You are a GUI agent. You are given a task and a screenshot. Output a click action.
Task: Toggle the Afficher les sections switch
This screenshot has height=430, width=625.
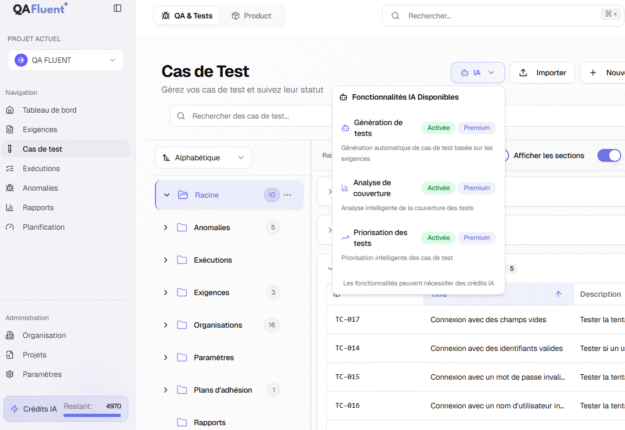pyautogui.click(x=608, y=155)
